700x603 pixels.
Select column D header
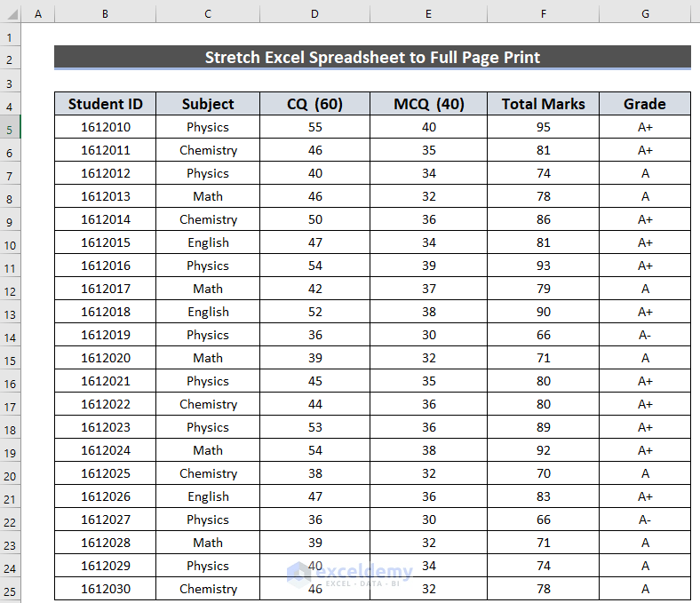tap(314, 14)
